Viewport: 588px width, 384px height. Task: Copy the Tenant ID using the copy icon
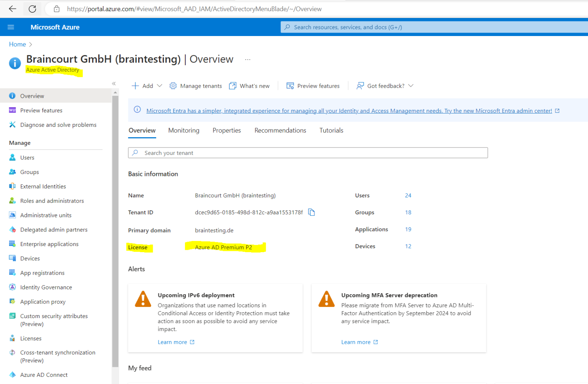pyautogui.click(x=311, y=212)
